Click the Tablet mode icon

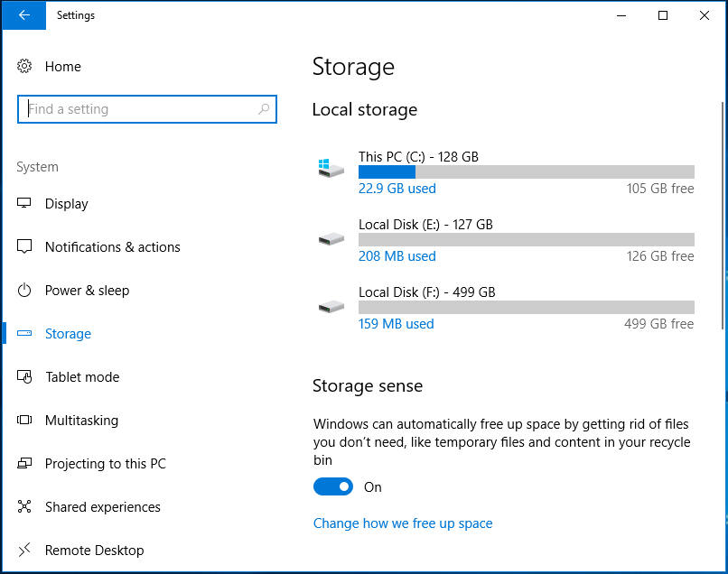click(25, 377)
